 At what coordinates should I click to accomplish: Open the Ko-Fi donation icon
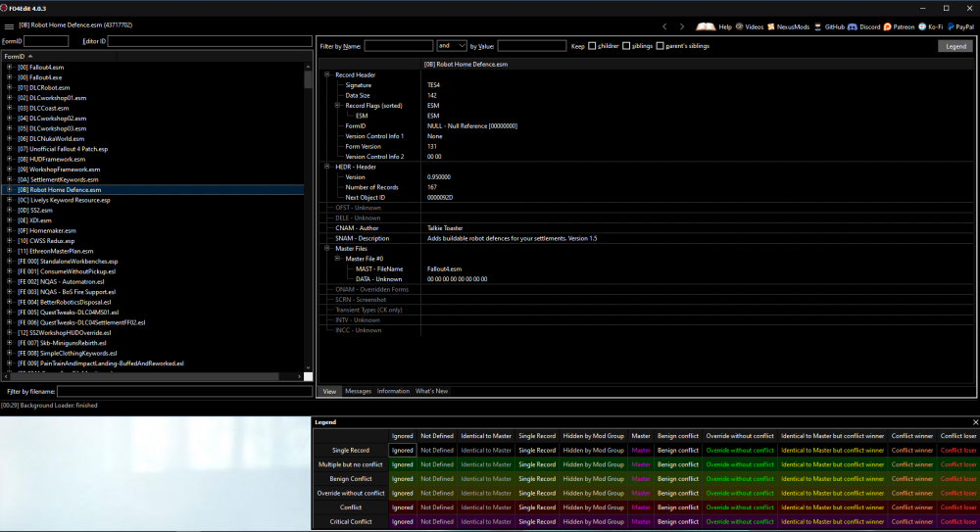(x=922, y=26)
